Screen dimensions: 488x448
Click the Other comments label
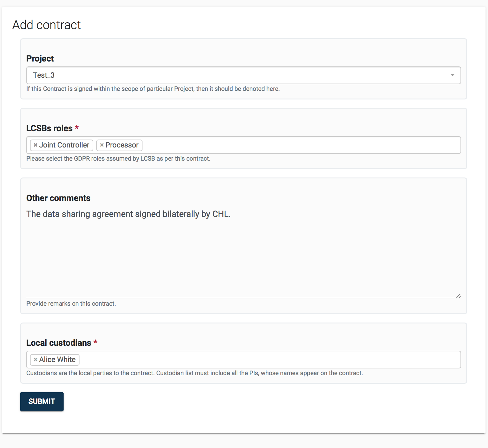(58, 198)
